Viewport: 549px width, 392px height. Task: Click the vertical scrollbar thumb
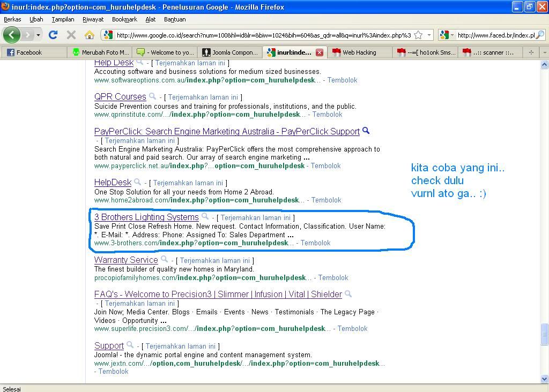coord(545,334)
